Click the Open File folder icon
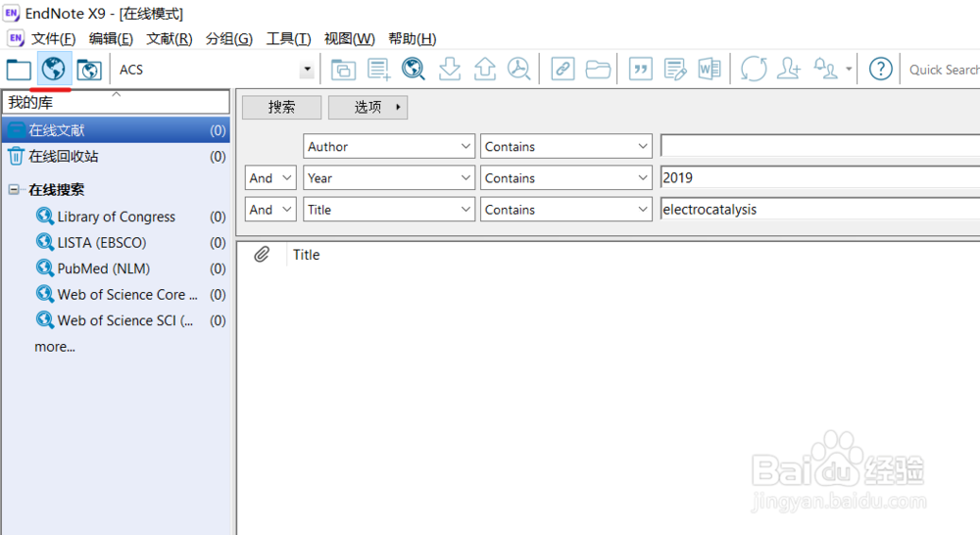 (x=598, y=70)
